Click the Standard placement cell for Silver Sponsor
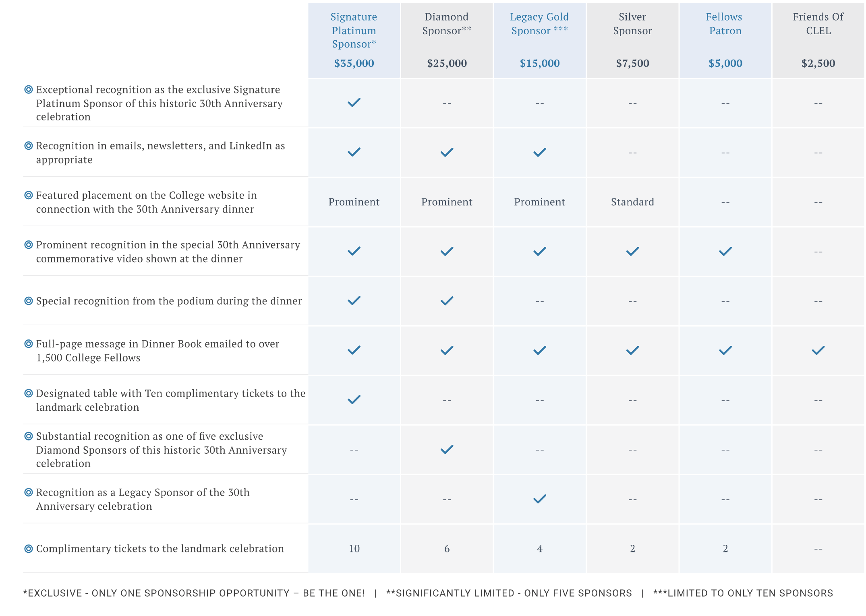866x616 pixels. pyautogui.click(x=632, y=202)
